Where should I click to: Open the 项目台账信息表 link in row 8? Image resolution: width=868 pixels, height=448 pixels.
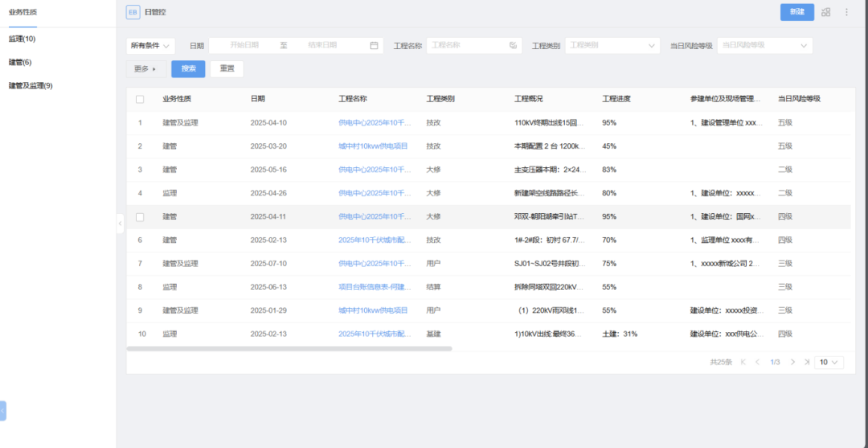375,287
